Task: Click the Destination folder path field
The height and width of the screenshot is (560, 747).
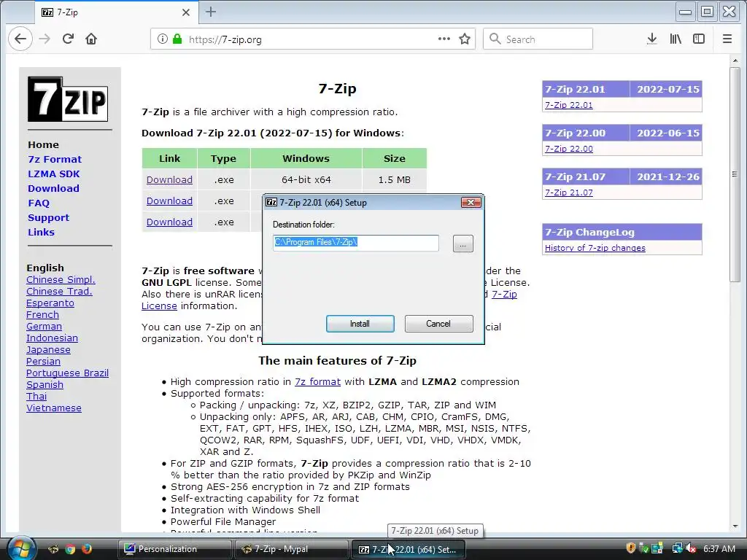Action: coord(356,243)
